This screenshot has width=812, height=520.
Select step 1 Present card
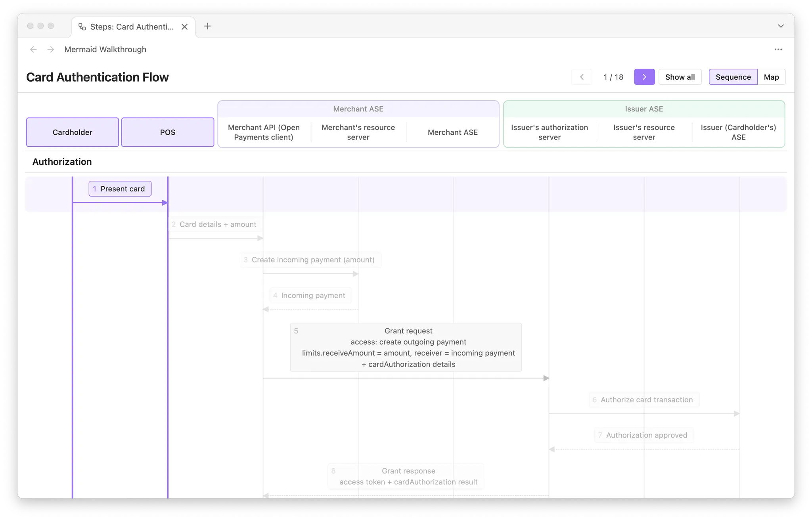[x=120, y=189]
